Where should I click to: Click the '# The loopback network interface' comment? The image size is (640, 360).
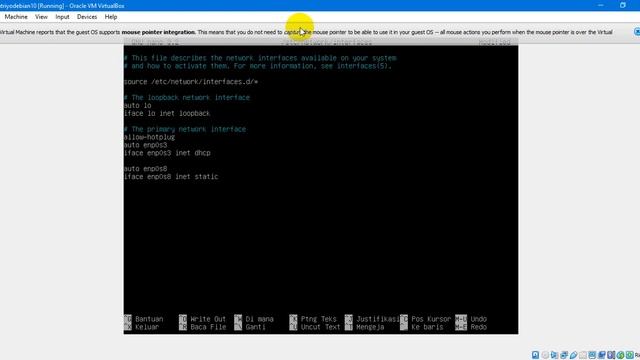tap(187, 98)
